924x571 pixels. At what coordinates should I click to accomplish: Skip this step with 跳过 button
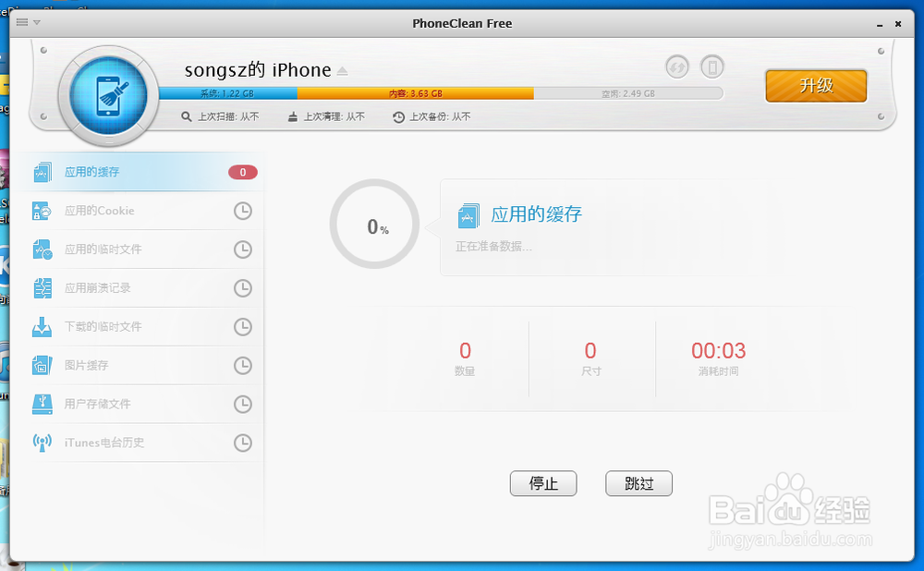(x=638, y=483)
